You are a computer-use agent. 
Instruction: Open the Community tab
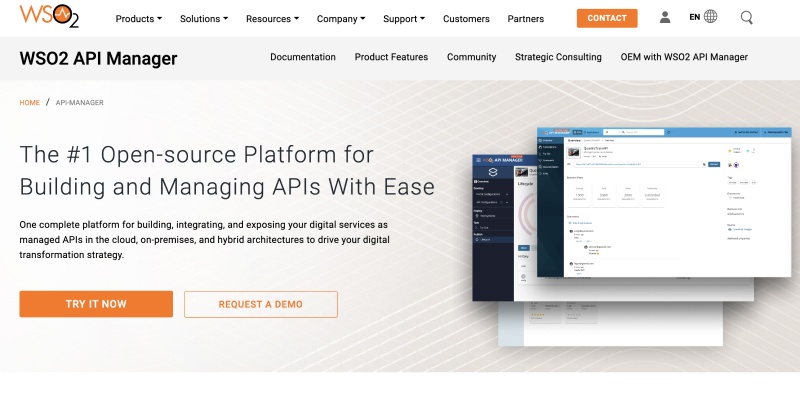pyautogui.click(x=471, y=57)
